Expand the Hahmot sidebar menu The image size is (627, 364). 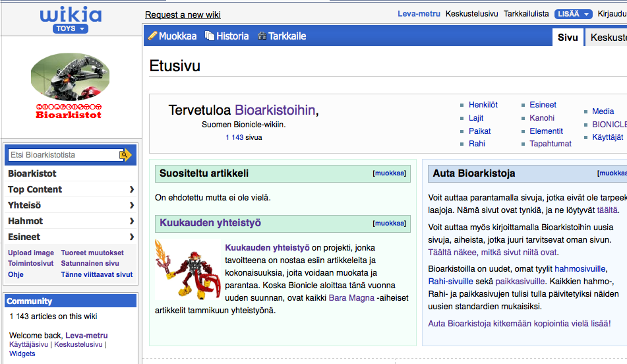pos(71,221)
